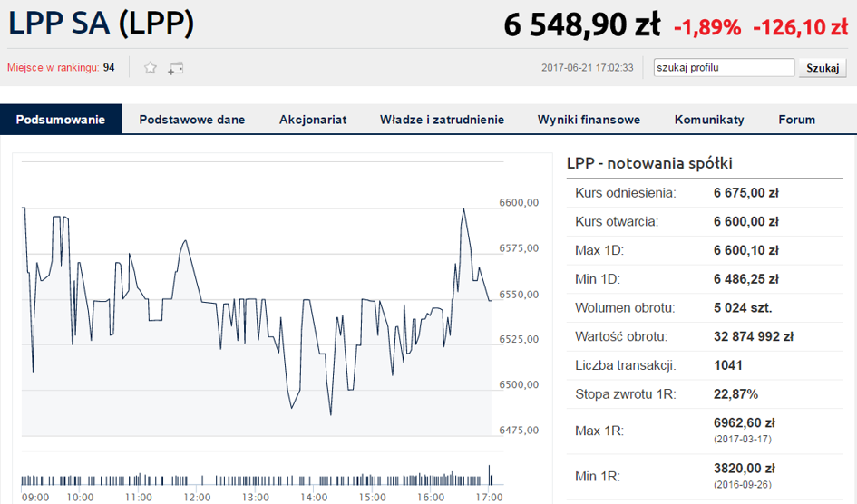Click the 6600,00 chart axis label
Viewport: 857px width, 504px height.
519,202
